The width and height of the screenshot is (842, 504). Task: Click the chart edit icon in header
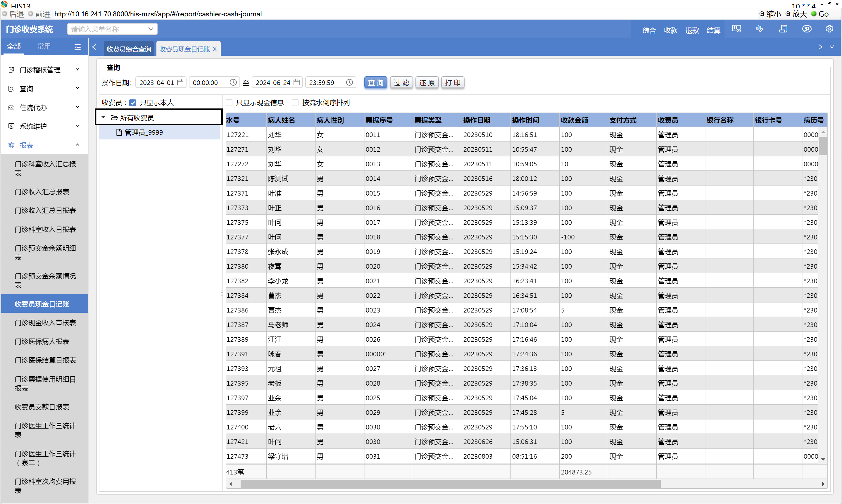(x=760, y=29)
